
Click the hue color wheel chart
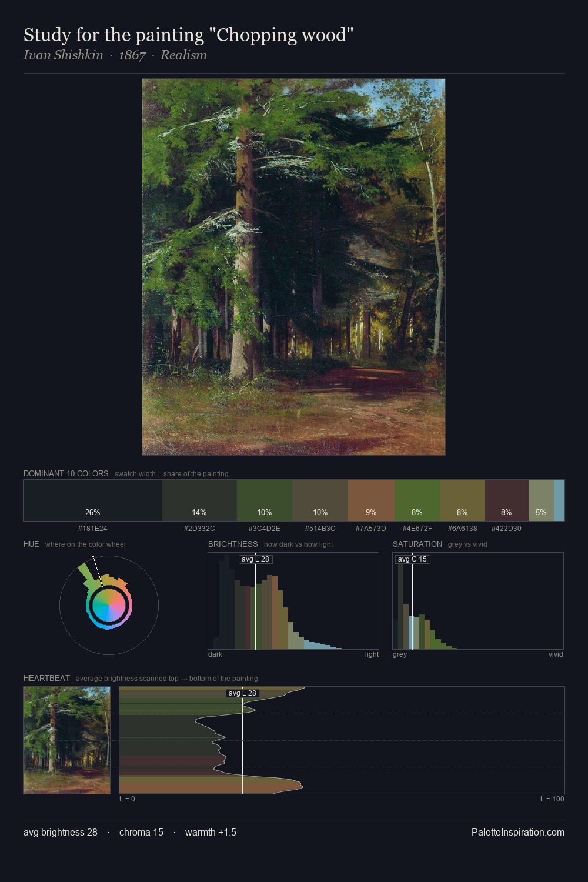pos(109,604)
